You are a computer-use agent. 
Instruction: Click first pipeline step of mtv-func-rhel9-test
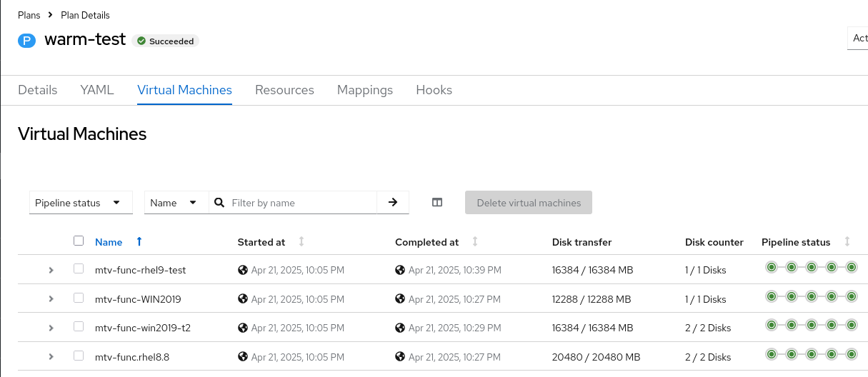pyautogui.click(x=772, y=268)
